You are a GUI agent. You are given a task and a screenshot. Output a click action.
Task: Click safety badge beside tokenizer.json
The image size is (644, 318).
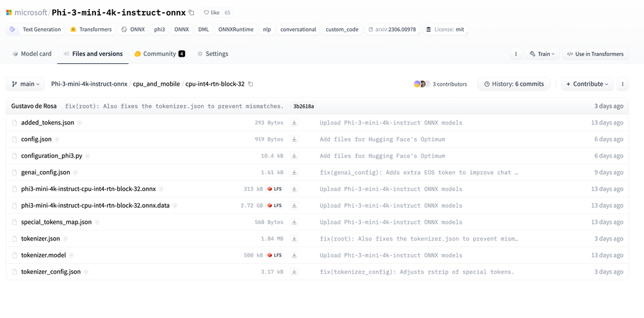[65, 239]
